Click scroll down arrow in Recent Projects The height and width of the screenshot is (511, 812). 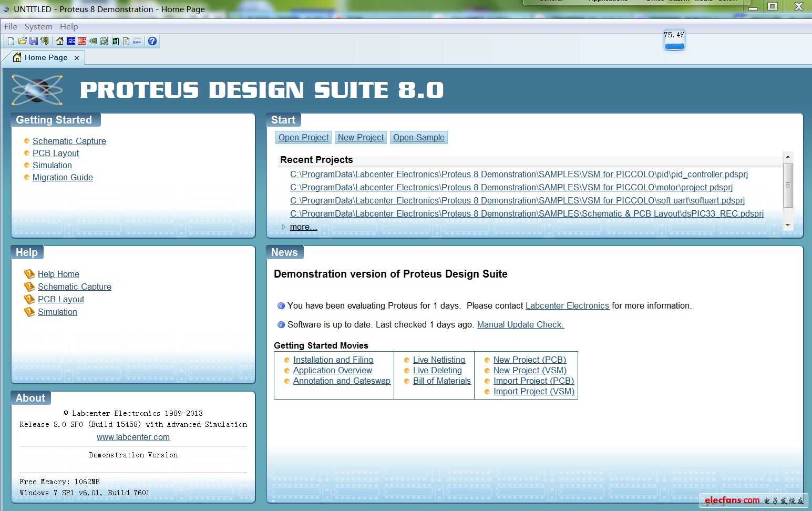787,225
